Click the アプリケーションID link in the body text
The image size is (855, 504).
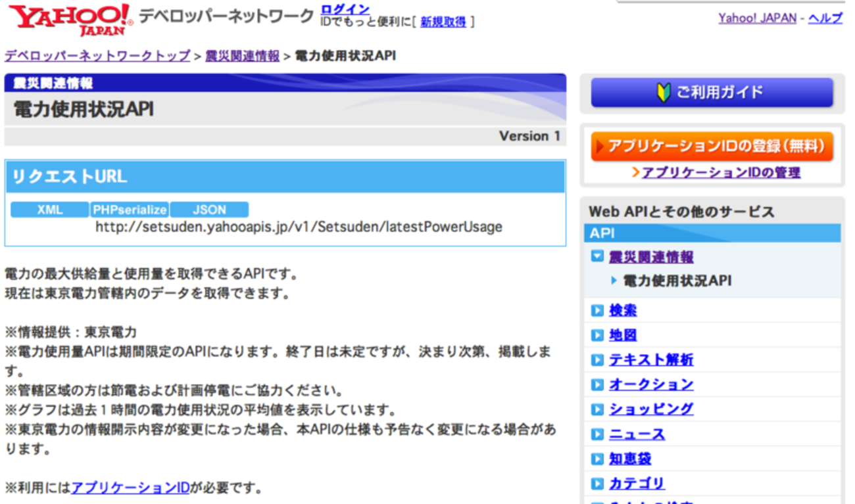pos(130,488)
